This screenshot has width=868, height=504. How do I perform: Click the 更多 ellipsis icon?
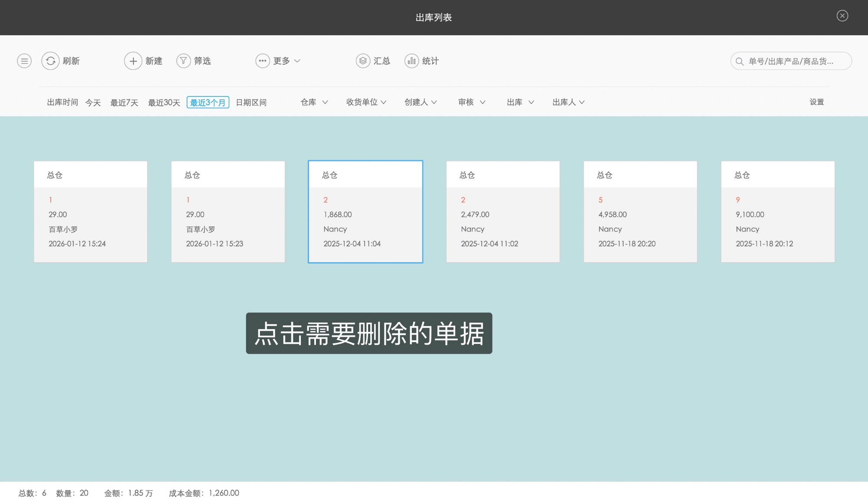pyautogui.click(x=262, y=61)
